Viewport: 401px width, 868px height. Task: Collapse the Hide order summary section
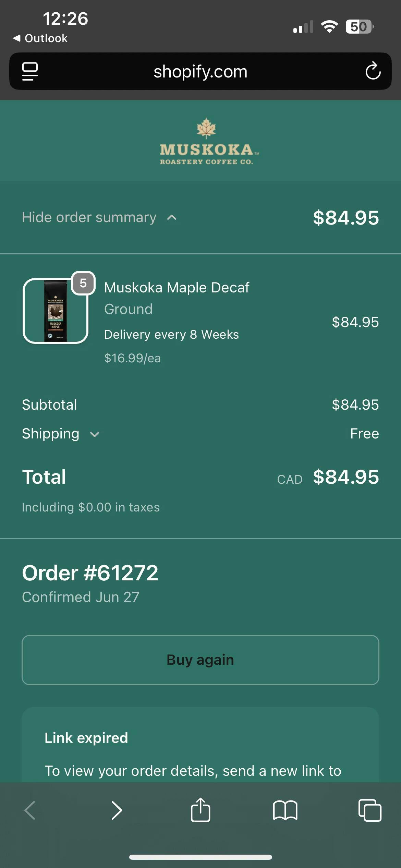click(99, 217)
